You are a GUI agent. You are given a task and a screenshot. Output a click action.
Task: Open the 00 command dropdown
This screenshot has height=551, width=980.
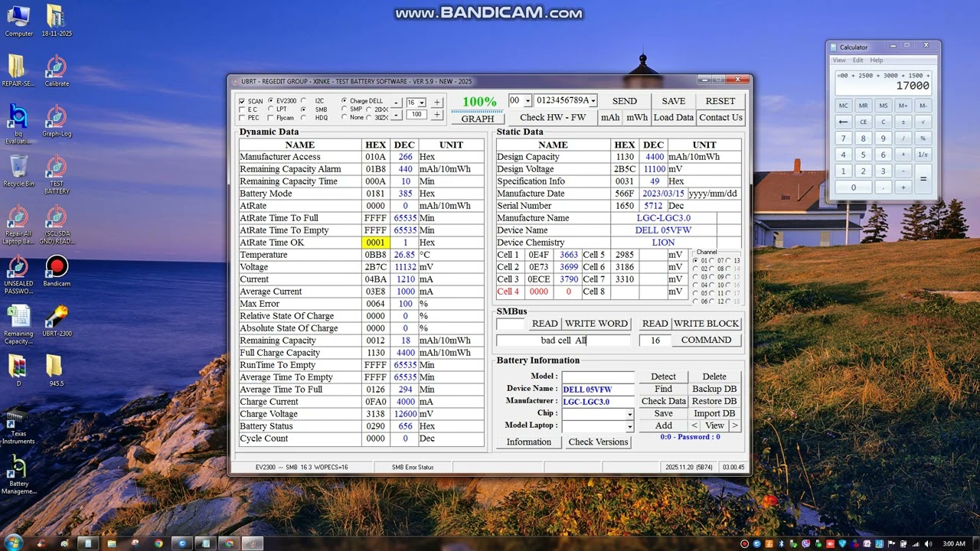coord(528,101)
